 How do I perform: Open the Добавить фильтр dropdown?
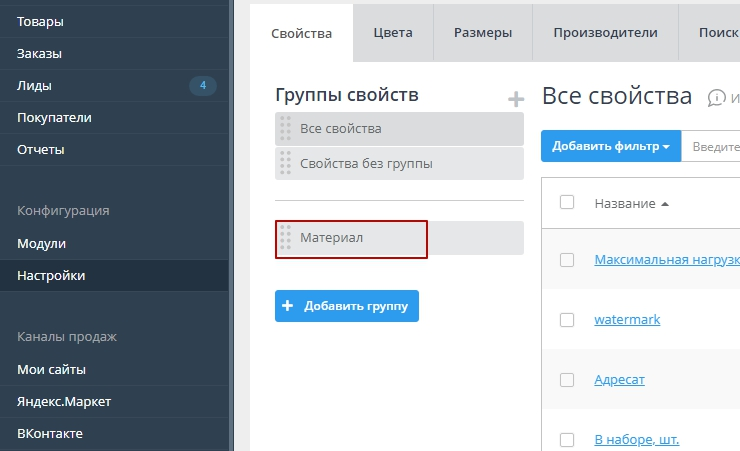[x=610, y=146]
